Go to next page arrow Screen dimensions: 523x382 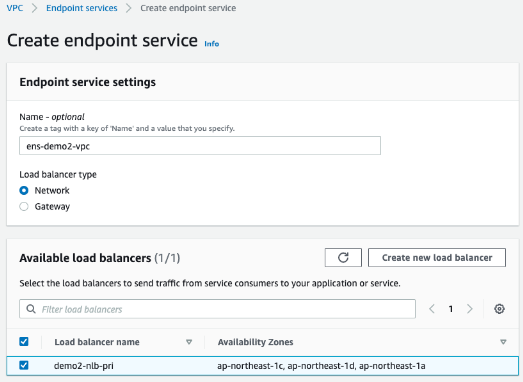(470, 309)
